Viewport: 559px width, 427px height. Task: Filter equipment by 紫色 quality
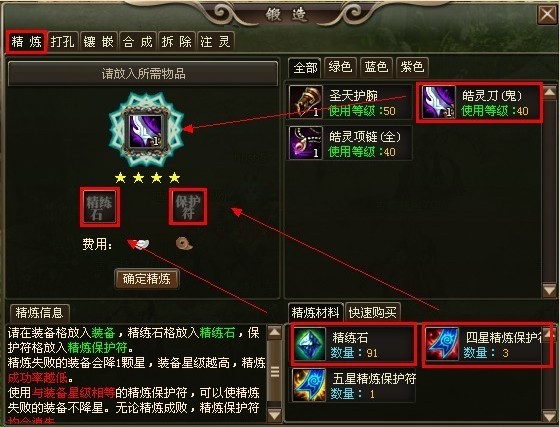(x=412, y=67)
